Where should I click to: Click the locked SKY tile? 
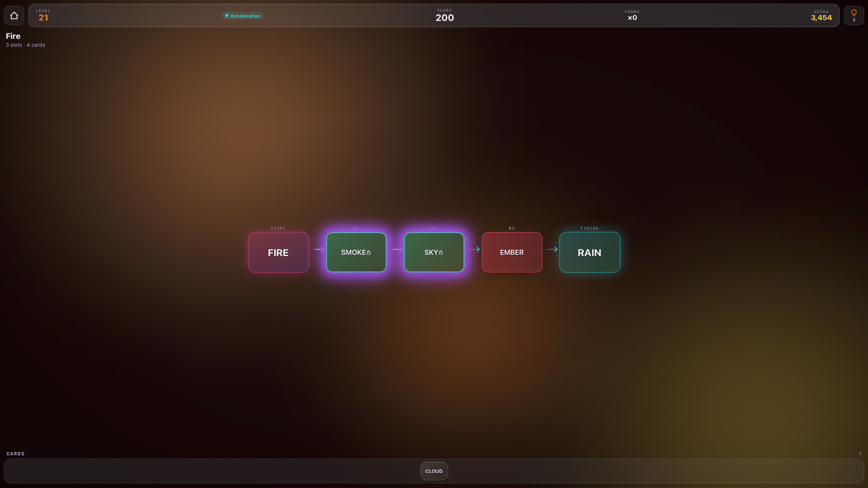point(434,252)
